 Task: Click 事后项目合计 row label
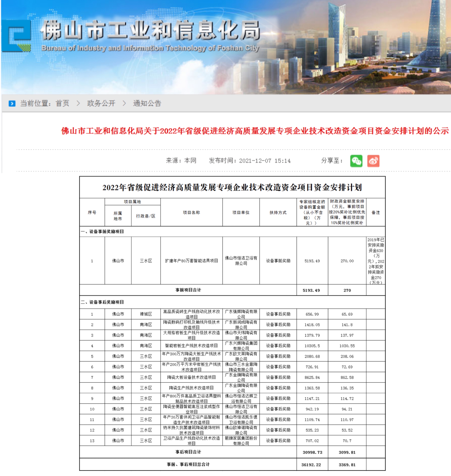(x=188, y=452)
